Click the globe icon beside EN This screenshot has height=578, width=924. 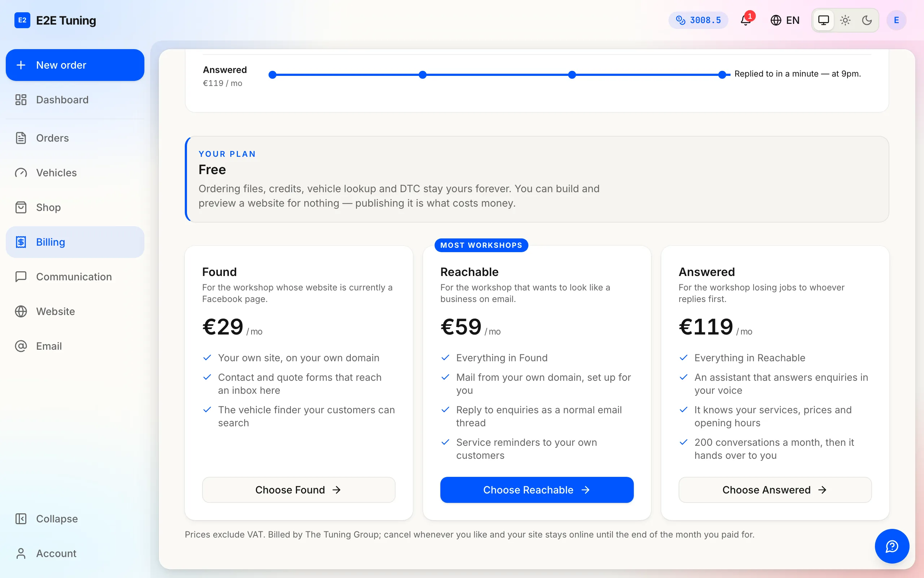click(x=775, y=20)
